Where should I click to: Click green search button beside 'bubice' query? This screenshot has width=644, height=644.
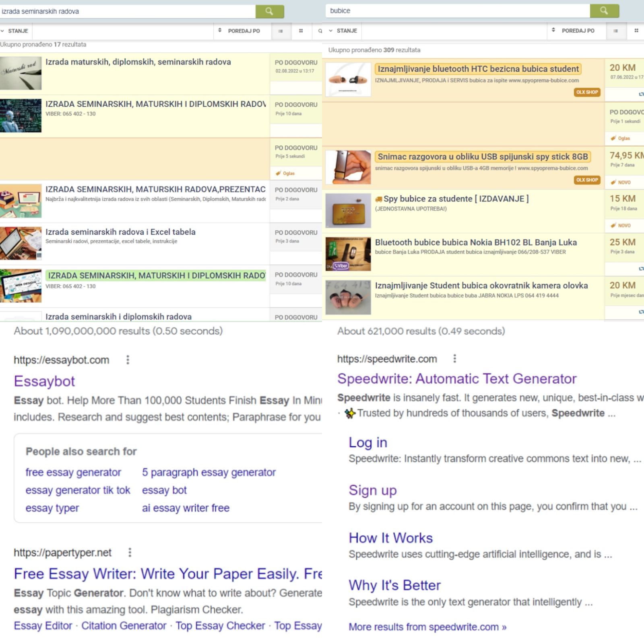pyautogui.click(x=604, y=11)
